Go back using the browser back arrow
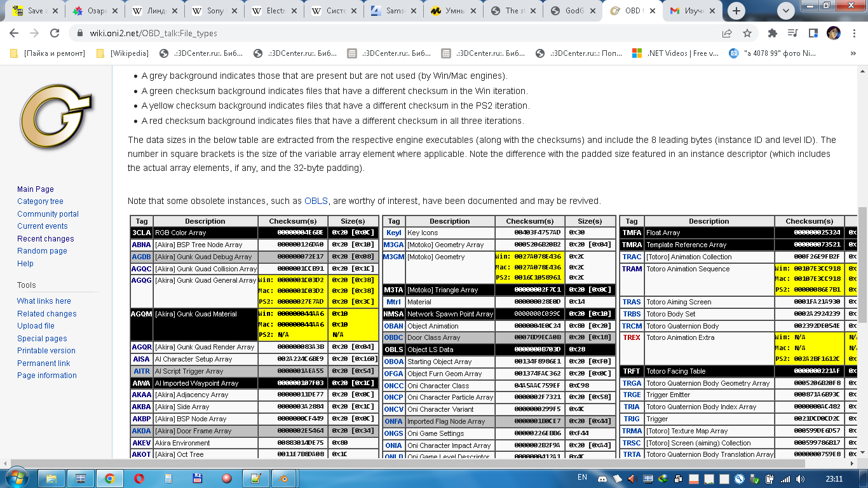 pos(14,33)
